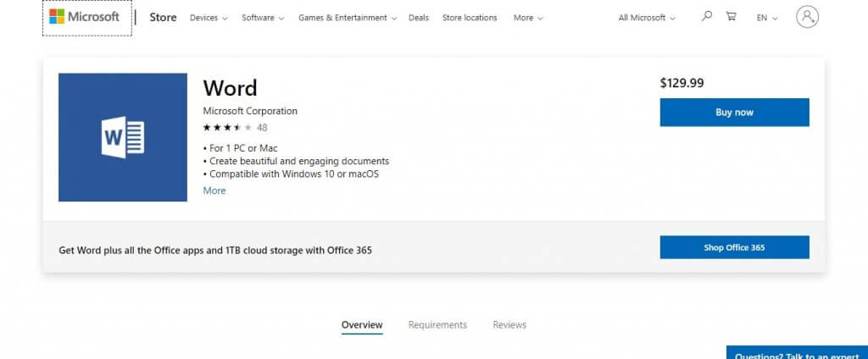Open the Deals page
Image resolution: width=868 pixels, height=359 pixels.
pyautogui.click(x=419, y=18)
